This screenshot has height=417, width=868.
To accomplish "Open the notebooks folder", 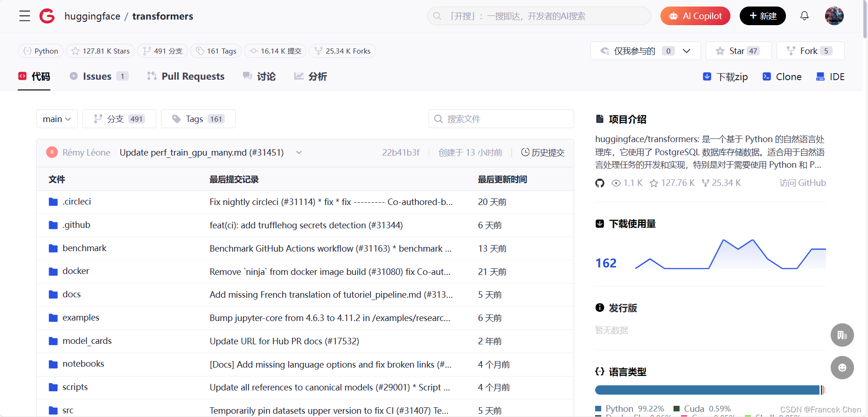I will point(83,364).
